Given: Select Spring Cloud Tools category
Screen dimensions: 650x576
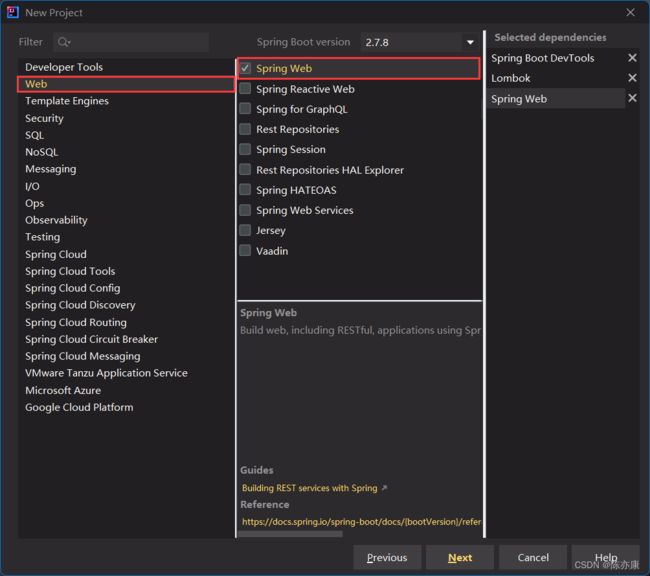Looking at the screenshot, I should 126,271.
